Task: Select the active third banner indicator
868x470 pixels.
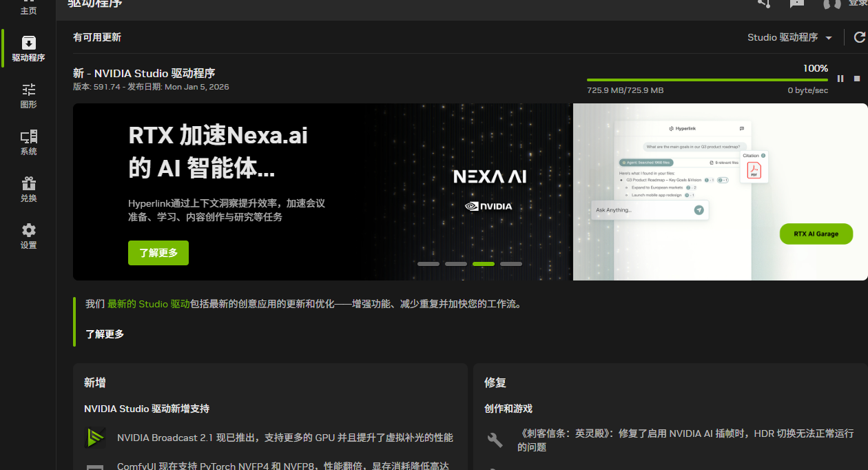Action: pos(483,264)
